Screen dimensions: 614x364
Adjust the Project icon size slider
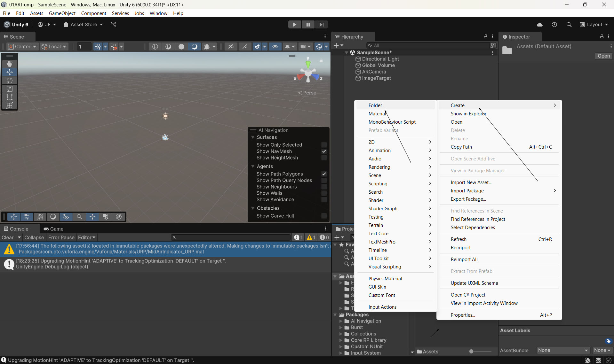pos(471,352)
